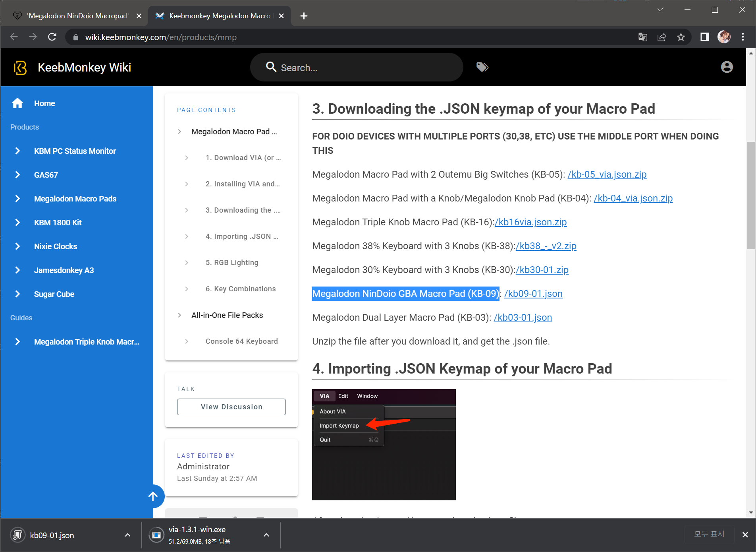Jump to All-in-One File Packs entry
This screenshot has width=756, height=552.
pyautogui.click(x=231, y=315)
